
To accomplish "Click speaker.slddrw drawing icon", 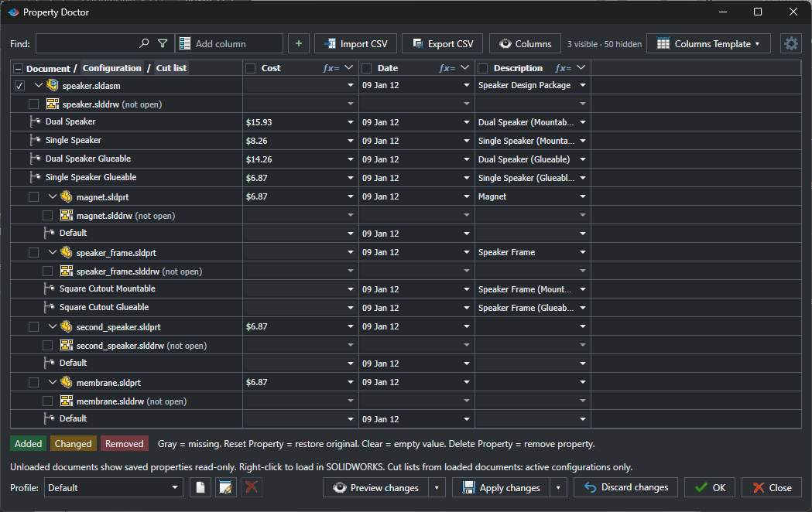I will [53, 104].
